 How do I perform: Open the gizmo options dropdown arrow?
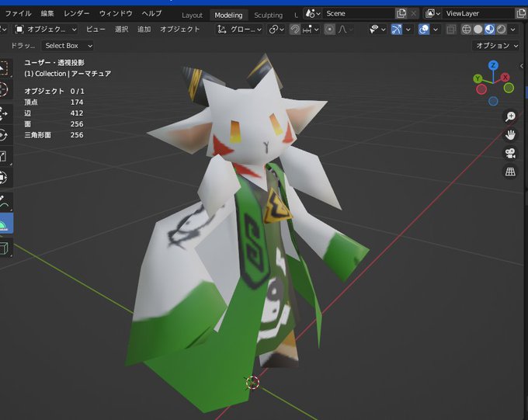point(408,30)
